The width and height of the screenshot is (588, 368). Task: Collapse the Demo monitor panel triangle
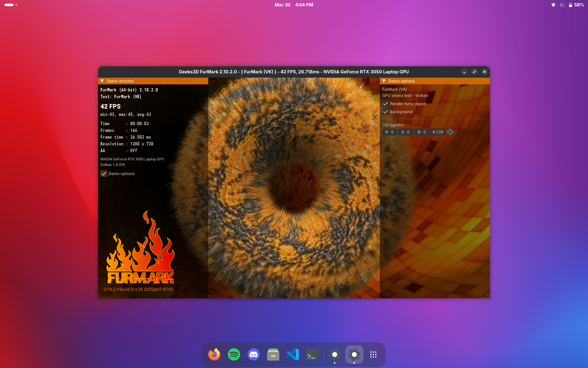[x=102, y=81]
